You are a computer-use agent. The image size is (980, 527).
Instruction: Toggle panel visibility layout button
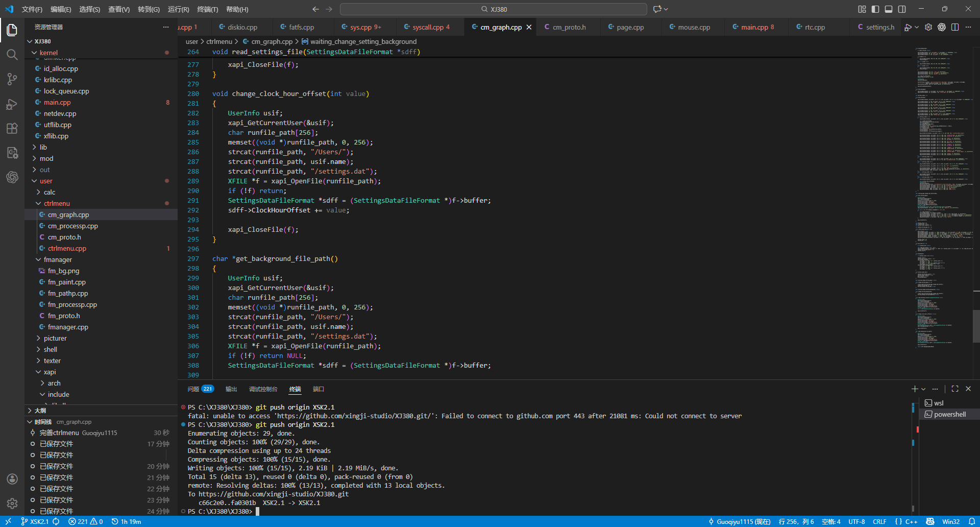(x=889, y=9)
